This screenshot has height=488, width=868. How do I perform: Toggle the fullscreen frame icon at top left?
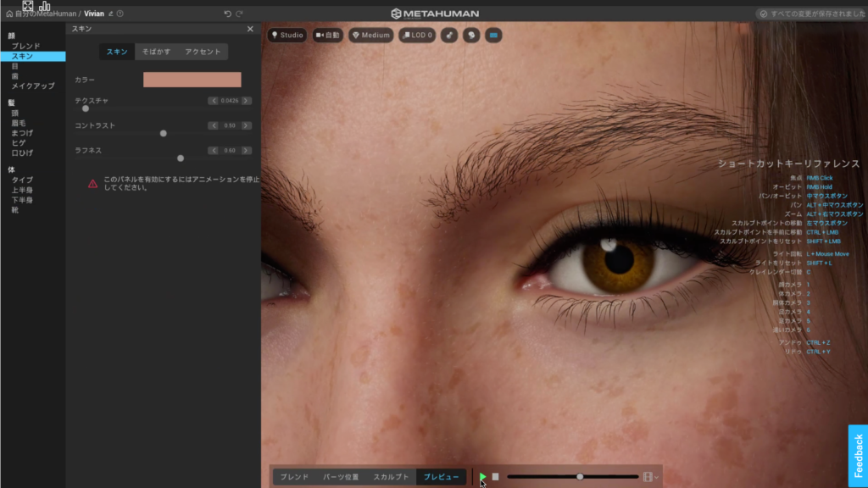(28, 6)
